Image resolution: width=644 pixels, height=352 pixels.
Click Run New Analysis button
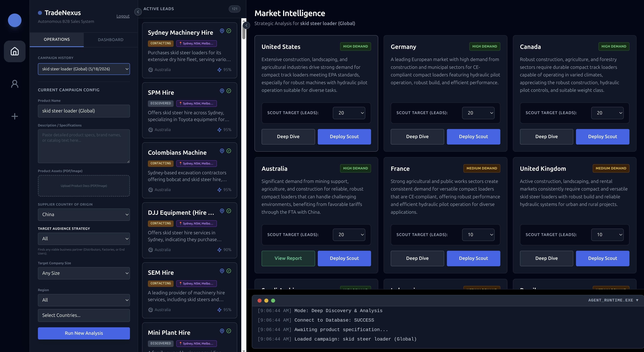pyautogui.click(x=84, y=333)
